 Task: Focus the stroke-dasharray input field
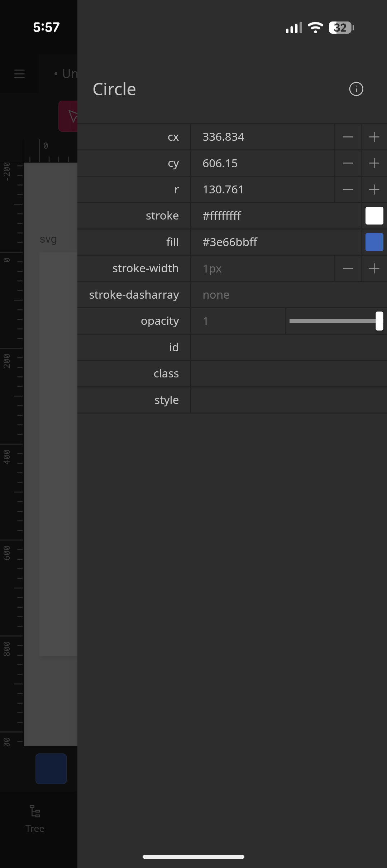click(x=288, y=295)
